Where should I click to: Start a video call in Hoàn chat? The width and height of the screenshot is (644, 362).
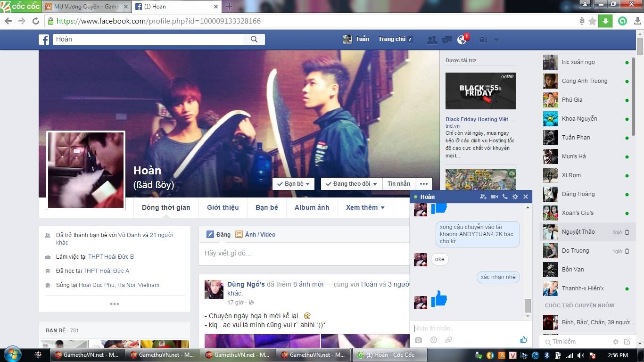[495, 197]
